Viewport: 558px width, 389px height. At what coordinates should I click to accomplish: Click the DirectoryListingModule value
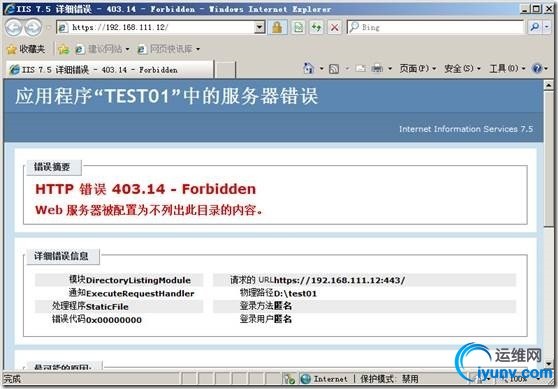pos(138,280)
